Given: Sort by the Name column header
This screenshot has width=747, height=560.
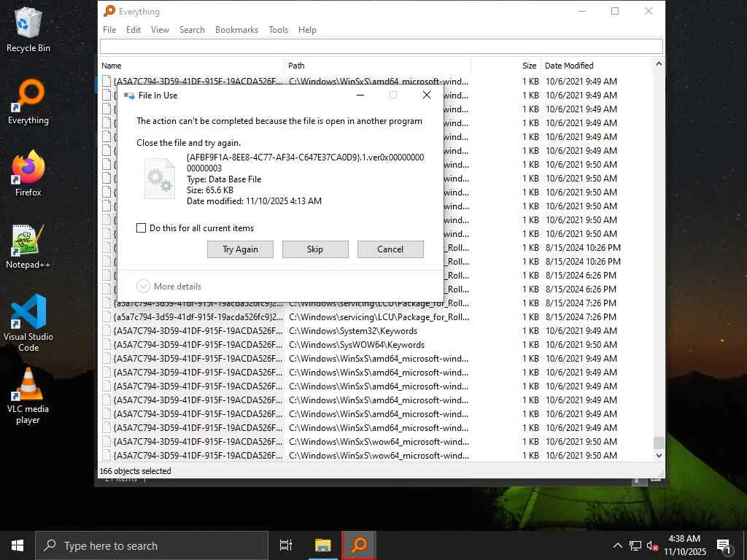Looking at the screenshot, I should [x=192, y=66].
